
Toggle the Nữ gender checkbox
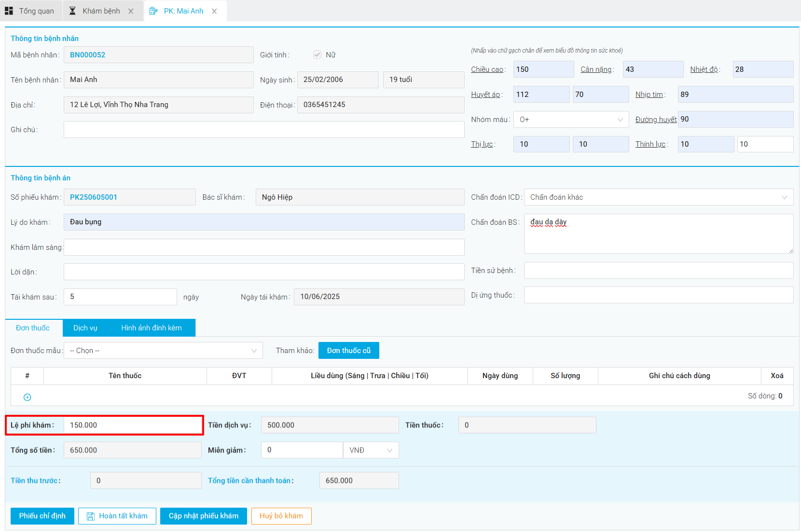coord(317,55)
